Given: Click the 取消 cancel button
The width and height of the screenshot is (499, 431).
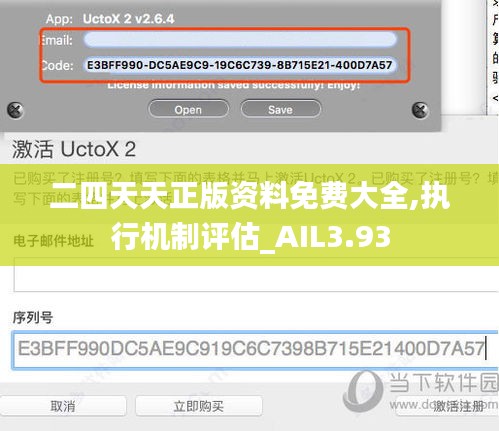Looking at the screenshot, I should coord(63,406).
